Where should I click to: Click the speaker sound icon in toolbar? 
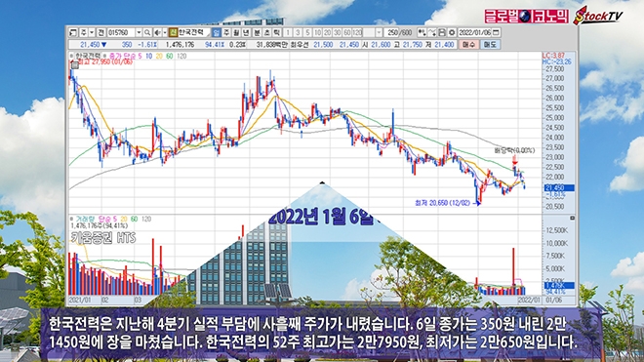(x=157, y=32)
